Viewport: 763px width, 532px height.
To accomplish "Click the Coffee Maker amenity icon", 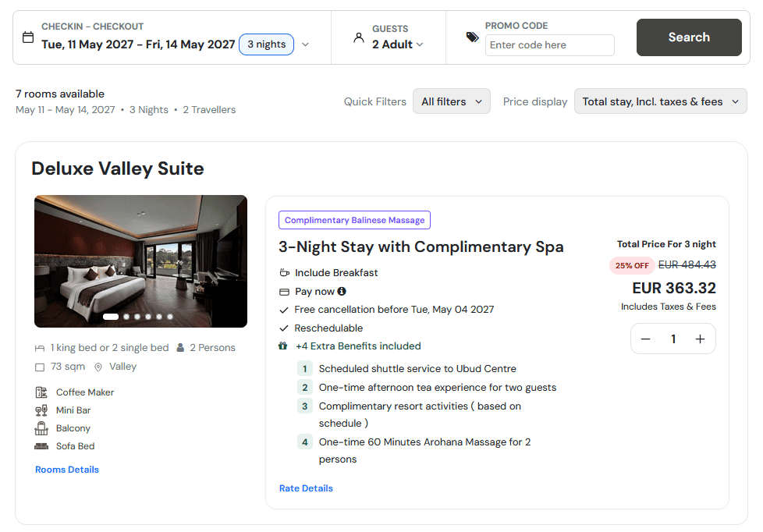I will tap(41, 392).
